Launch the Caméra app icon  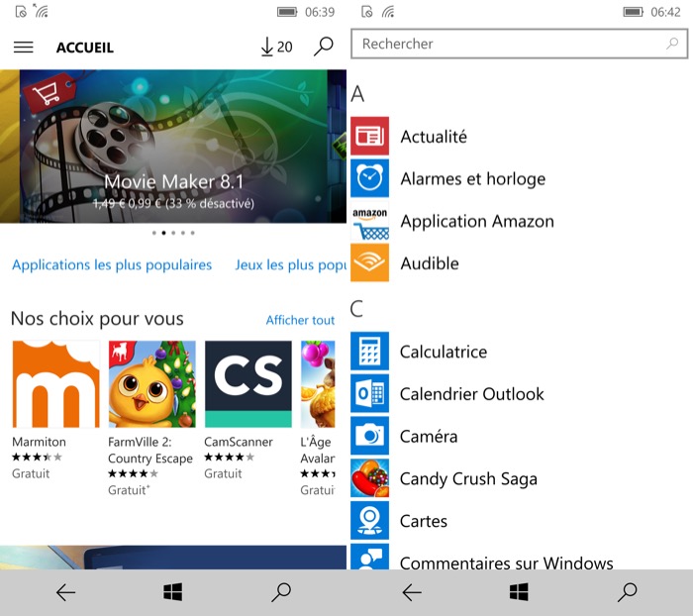click(x=370, y=436)
